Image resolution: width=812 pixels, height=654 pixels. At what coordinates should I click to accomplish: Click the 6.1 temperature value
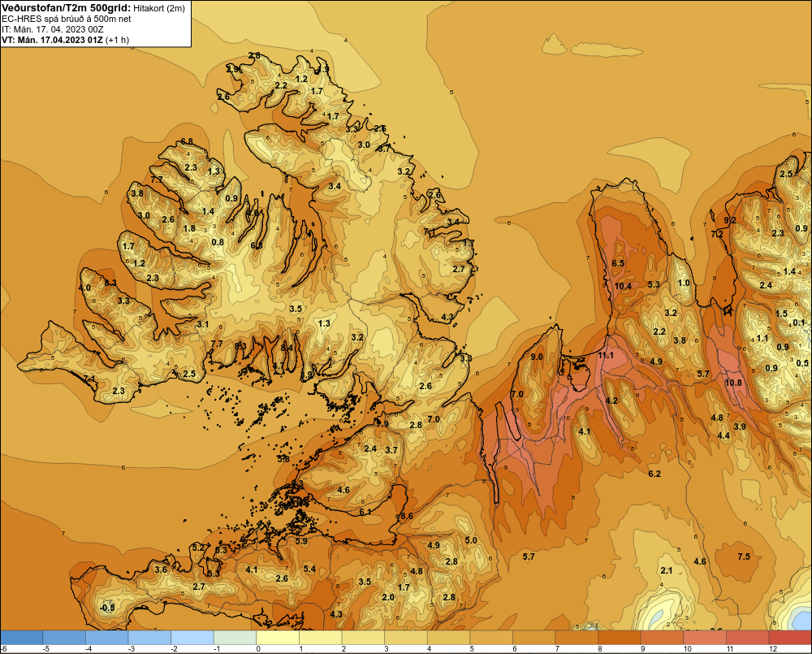coord(365,512)
